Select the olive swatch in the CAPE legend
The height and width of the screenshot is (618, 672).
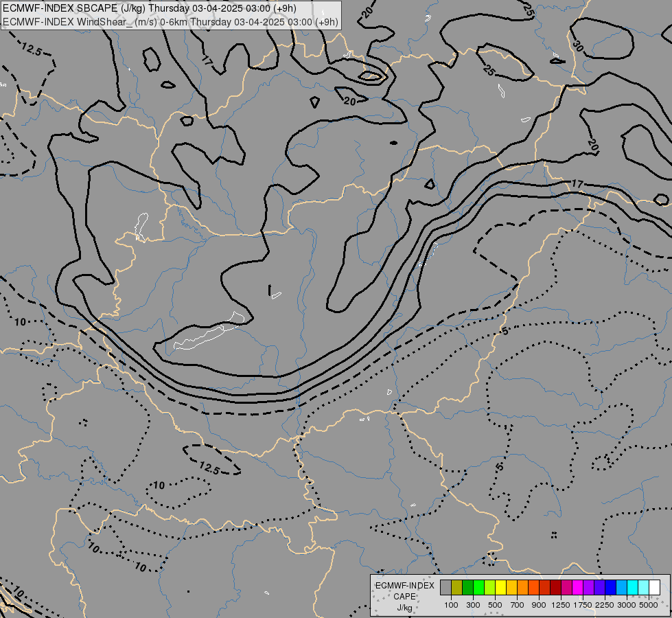(x=457, y=588)
